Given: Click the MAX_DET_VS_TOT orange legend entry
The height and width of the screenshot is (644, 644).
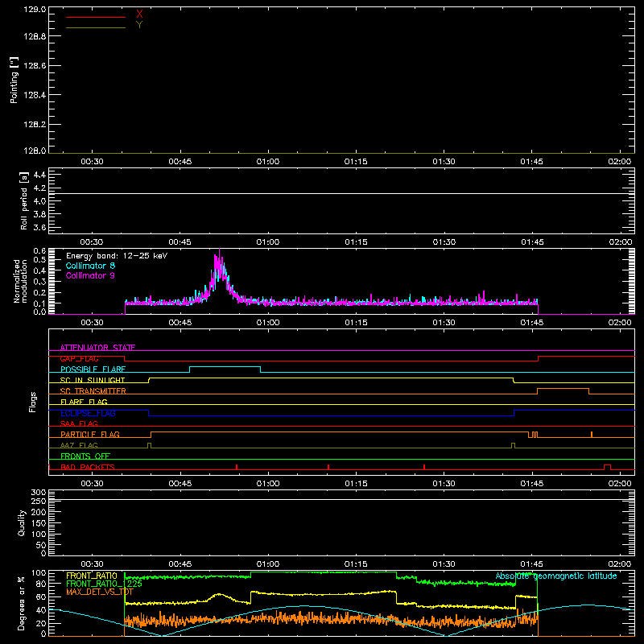Looking at the screenshot, I should pyautogui.click(x=100, y=592).
